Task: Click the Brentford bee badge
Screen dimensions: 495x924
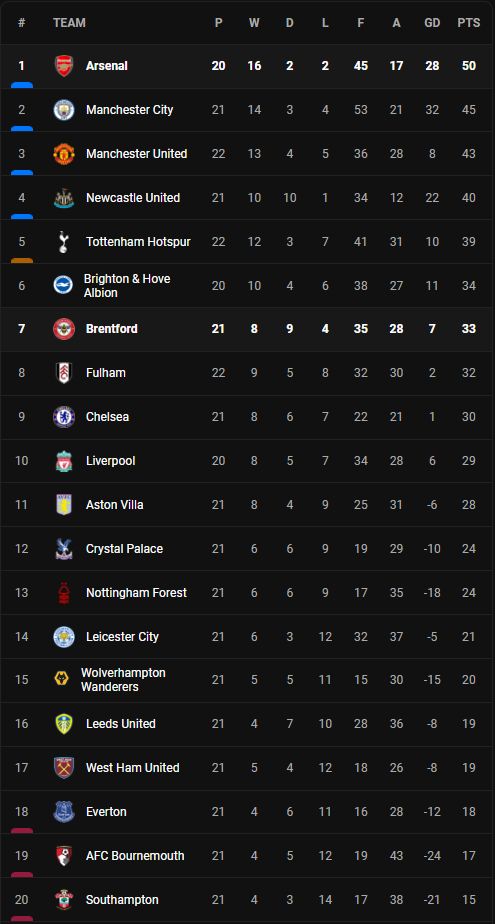Action: point(64,329)
